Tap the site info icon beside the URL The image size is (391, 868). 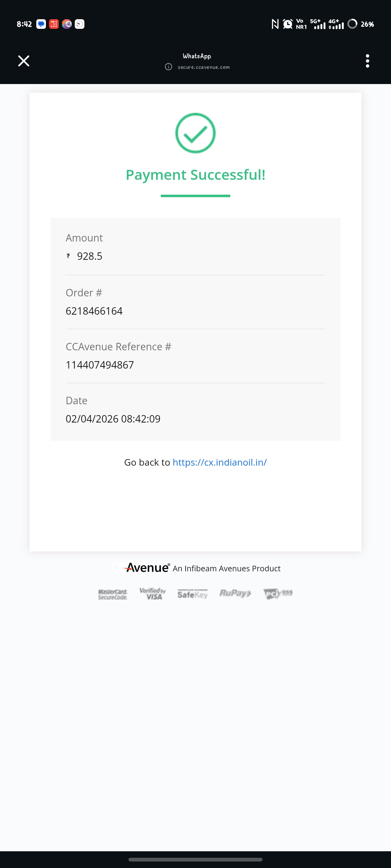168,67
